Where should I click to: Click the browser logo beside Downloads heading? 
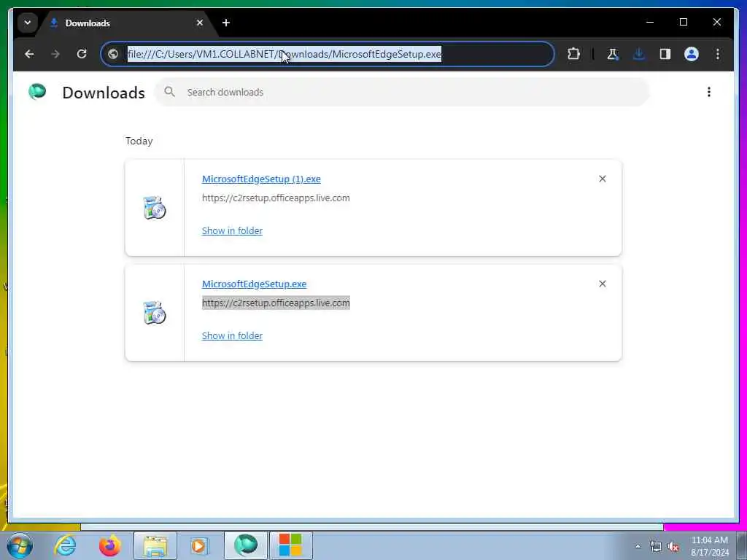37,91
